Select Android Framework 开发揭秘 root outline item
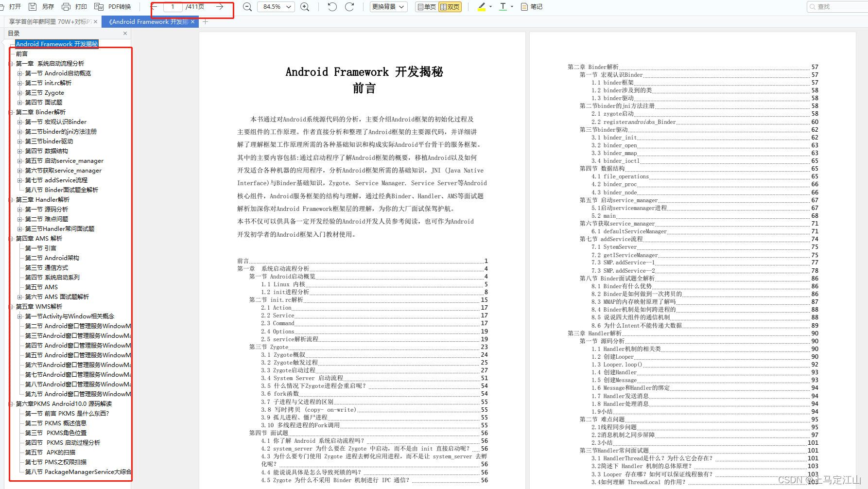Screen dimensions: 868x489 (57, 44)
